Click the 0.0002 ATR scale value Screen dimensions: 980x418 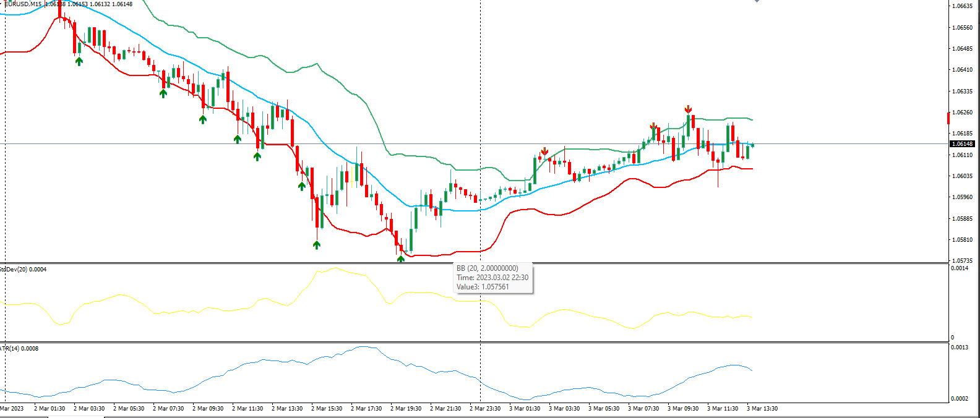coord(960,398)
